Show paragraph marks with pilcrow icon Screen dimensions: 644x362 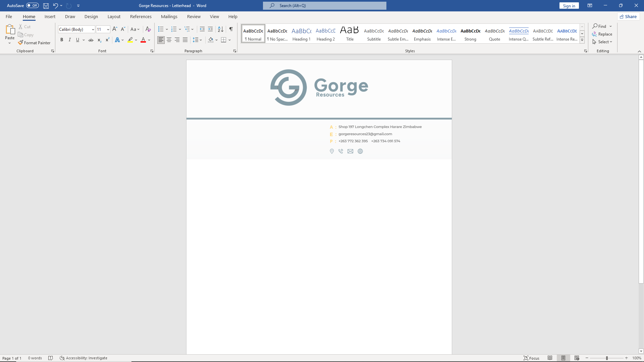click(231, 29)
